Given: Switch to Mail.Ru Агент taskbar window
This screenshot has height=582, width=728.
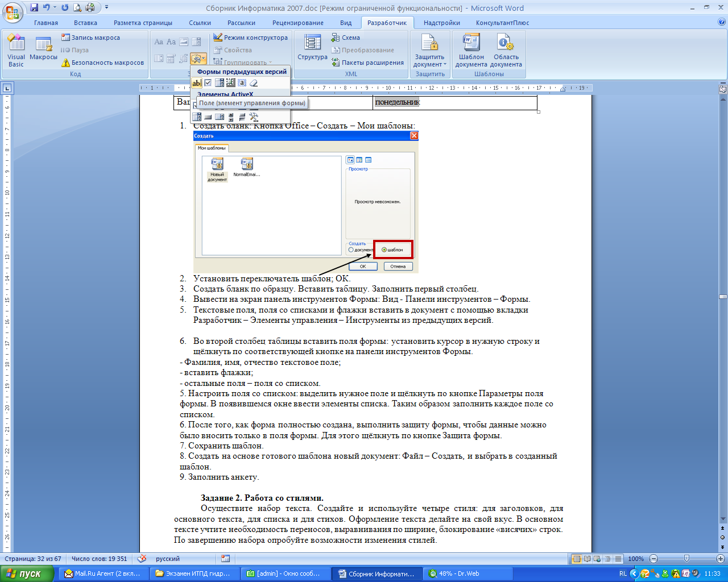Looking at the screenshot, I should [x=104, y=573].
